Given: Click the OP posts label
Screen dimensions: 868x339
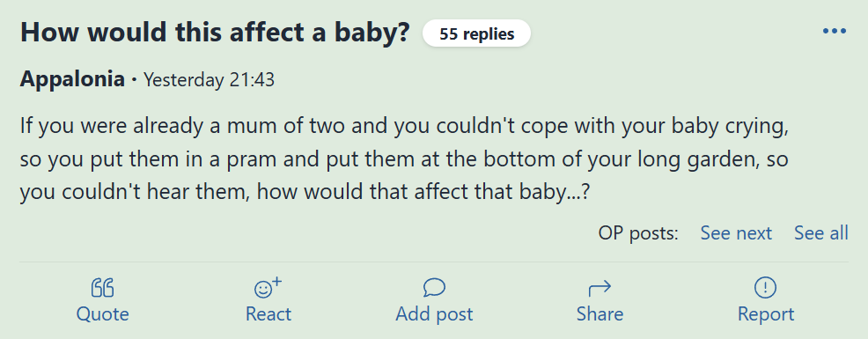Looking at the screenshot, I should (637, 233).
